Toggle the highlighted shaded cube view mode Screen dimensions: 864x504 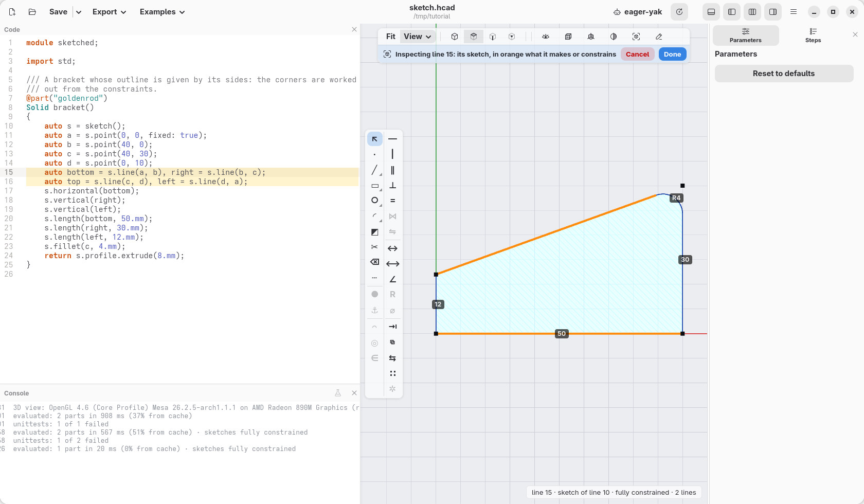point(474,37)
